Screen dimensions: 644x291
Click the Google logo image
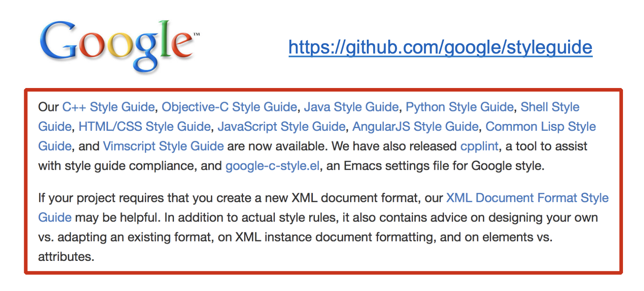pyautogui.click(x=120, y=46)
